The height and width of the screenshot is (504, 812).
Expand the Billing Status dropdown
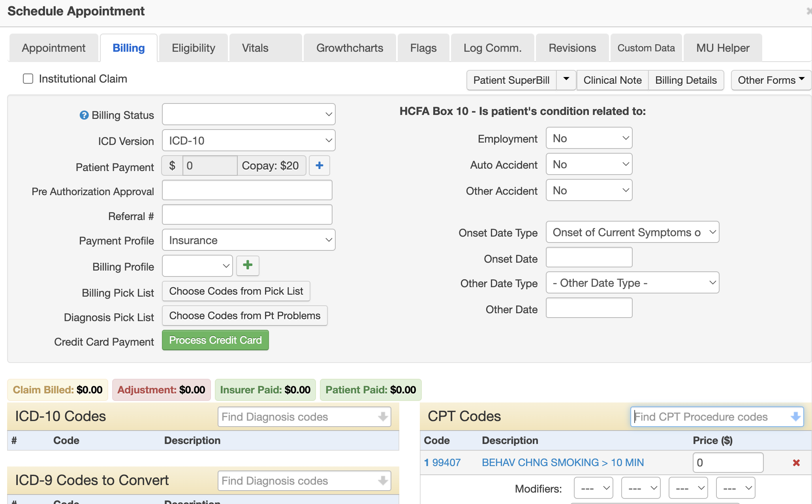coord(248,115)
